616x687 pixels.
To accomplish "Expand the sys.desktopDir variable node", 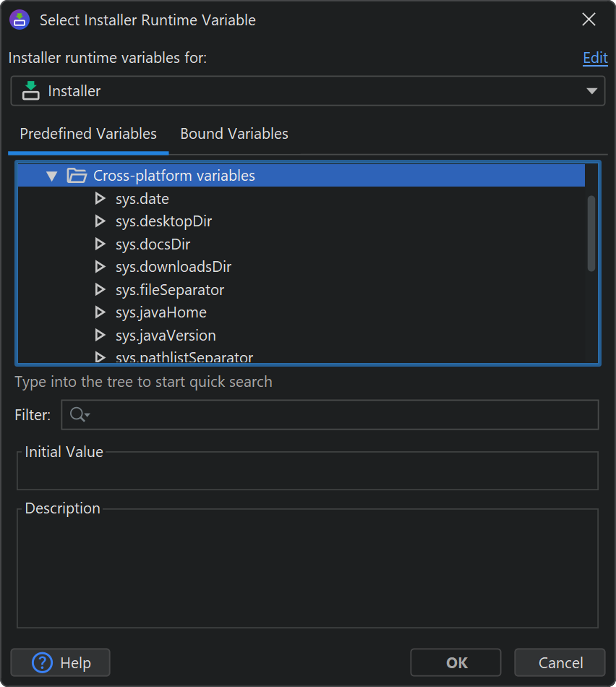I will (100, 221).
